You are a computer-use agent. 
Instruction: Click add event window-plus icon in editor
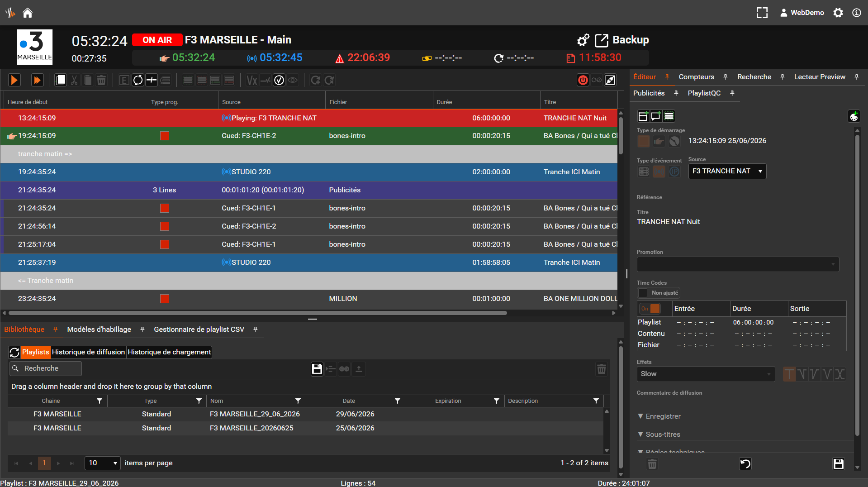pyautogui.click(x=643, y=116)
